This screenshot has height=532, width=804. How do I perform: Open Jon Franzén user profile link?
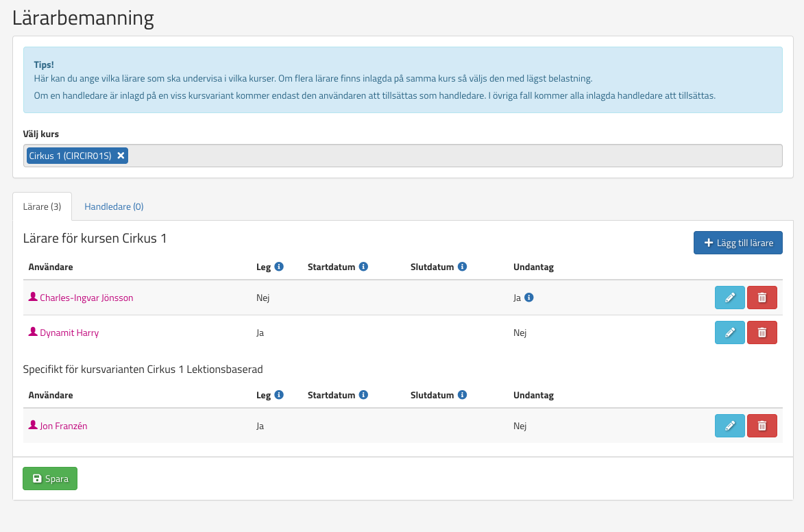pos(63,426)
